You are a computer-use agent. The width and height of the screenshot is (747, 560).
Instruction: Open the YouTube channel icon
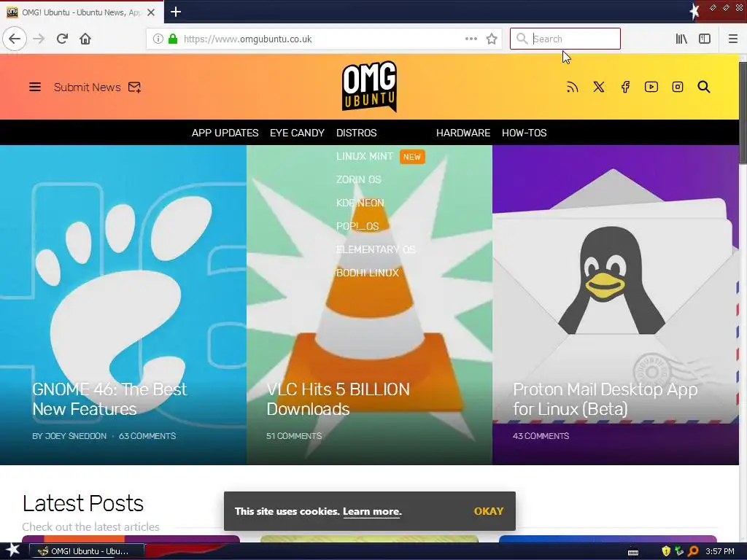[x=651, y=87]
